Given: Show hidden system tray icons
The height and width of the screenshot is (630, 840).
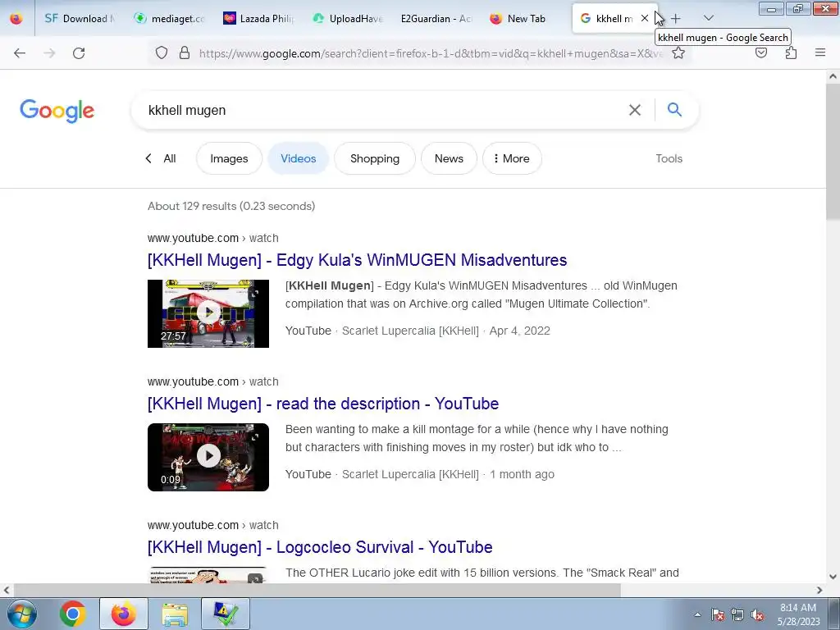Looking at the screenshot, I should click(697, 614).
